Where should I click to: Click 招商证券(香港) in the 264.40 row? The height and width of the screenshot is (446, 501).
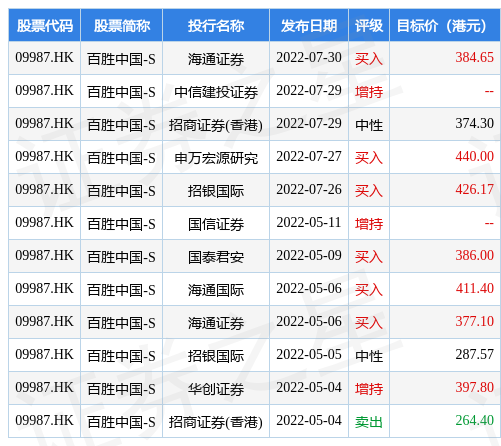pos(216,422)
